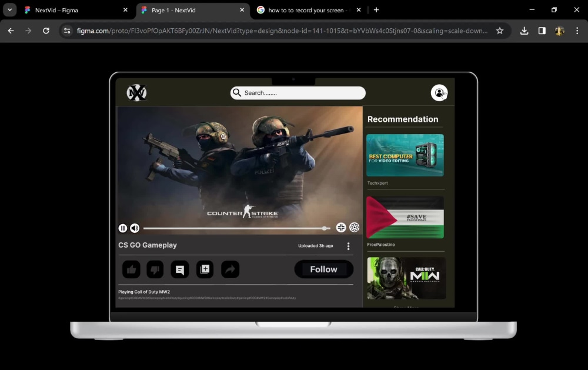Switch to the Page 1 - NextVid tab

click(188, 10)
